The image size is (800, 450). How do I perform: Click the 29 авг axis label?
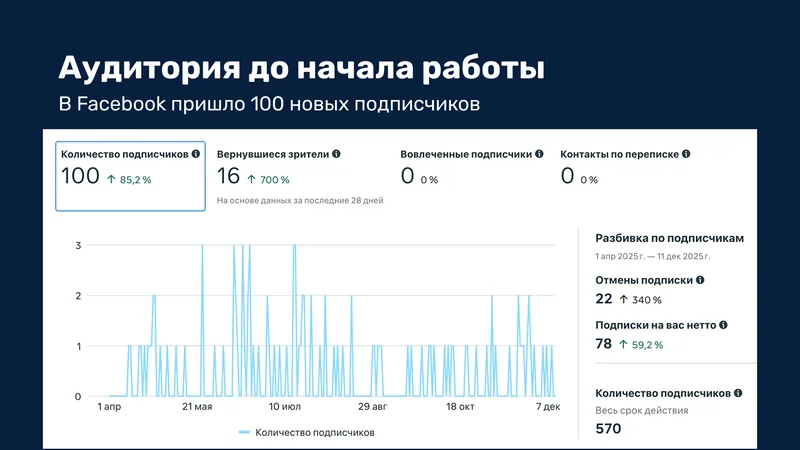pos(372,407)
